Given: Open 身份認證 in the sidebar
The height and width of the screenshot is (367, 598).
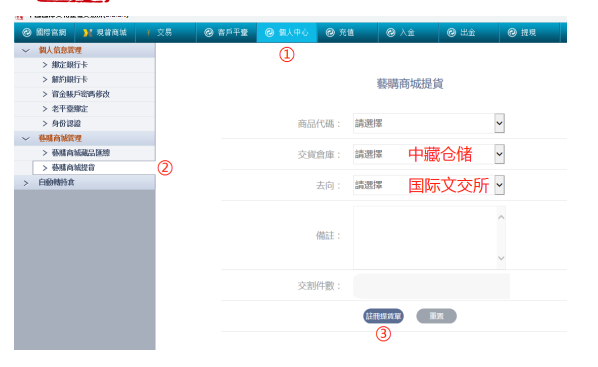Looking at the screenshot, I should tap(66, 124).
